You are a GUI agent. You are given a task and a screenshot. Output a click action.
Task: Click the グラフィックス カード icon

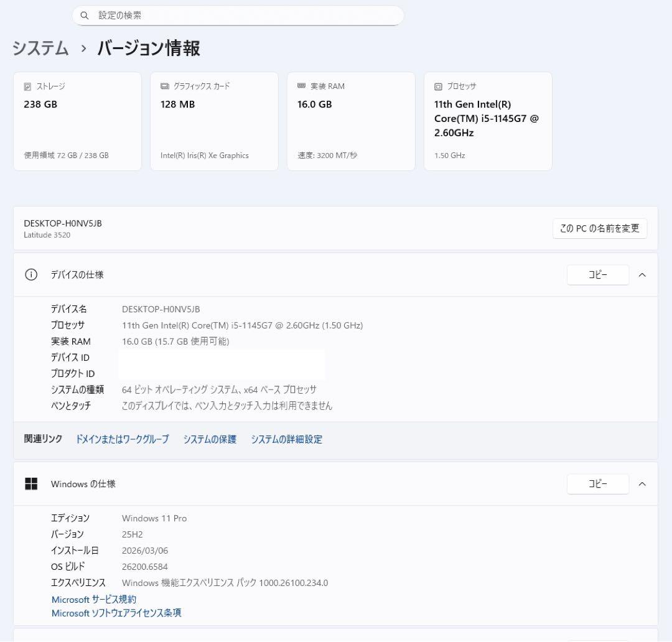(x=164, y=86)
